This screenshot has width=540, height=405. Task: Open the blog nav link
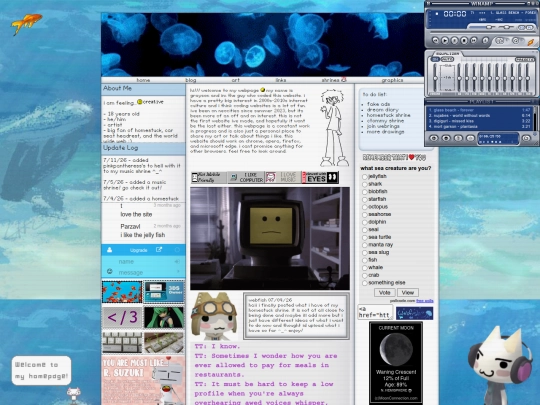(x=191, y=80)
